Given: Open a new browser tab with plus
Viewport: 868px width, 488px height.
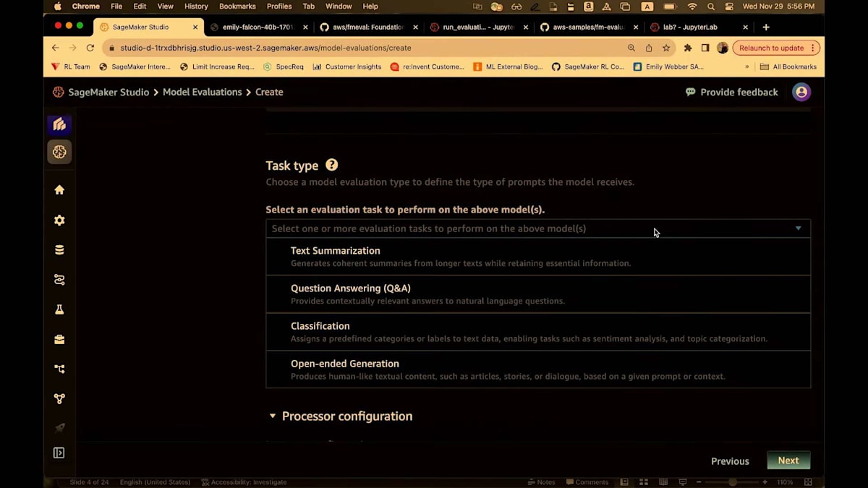Looking at the screenshot, I should (x=766, y=27).
